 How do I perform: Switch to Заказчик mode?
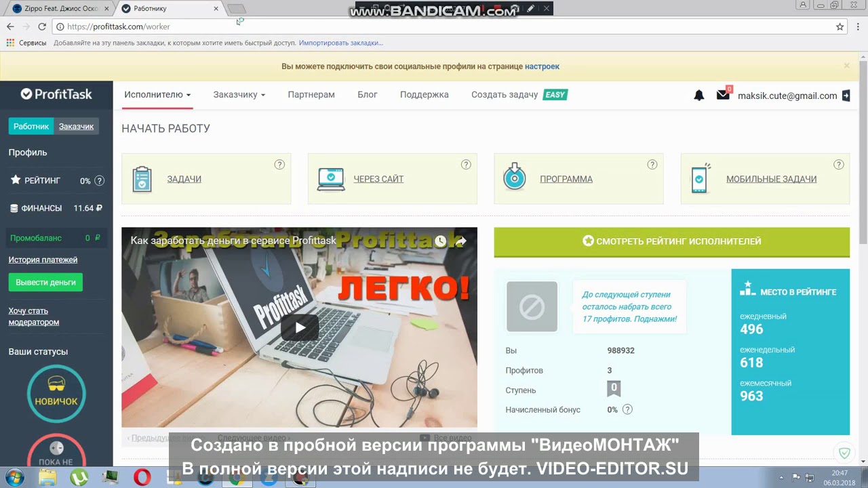pos(76,127)
